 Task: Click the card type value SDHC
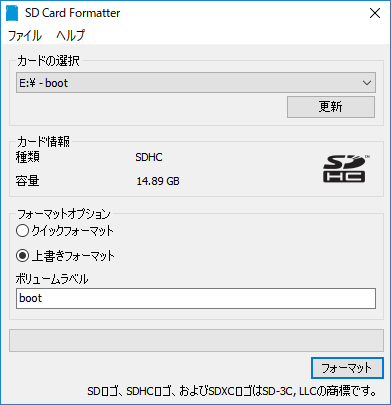(x=149, y=157)
